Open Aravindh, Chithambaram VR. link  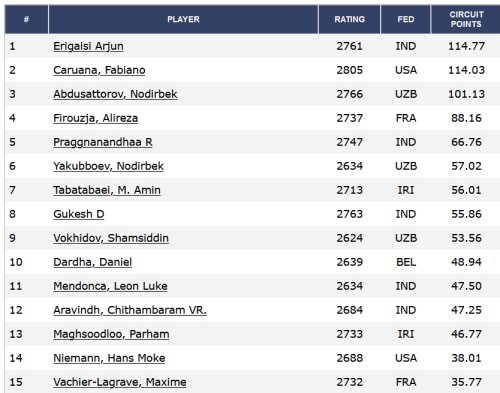(130, 310)
